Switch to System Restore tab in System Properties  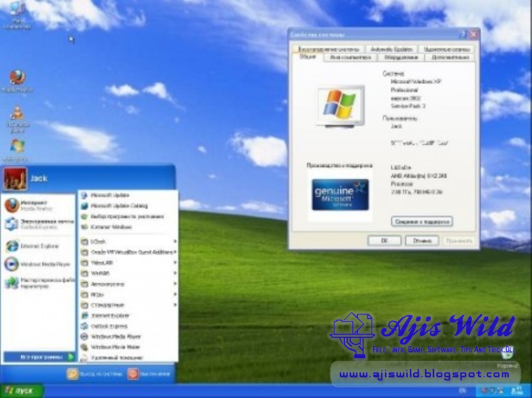(x=329, y=49)
